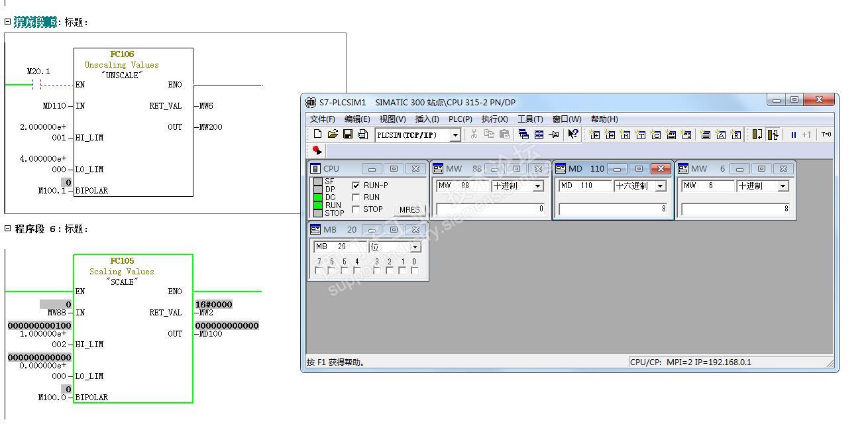
Task: Toggle bit 0 checkbox in MB 20
Action: [415, 270]
